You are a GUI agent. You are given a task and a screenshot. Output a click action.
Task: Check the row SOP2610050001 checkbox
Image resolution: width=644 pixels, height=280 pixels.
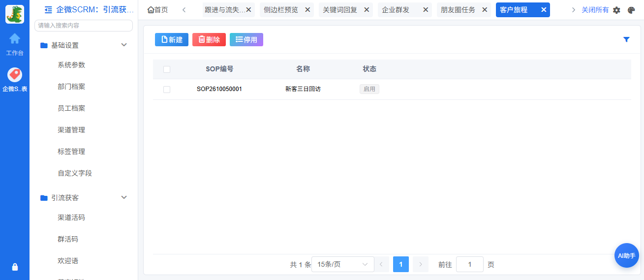pyautogui.click(x=167, y=90)
